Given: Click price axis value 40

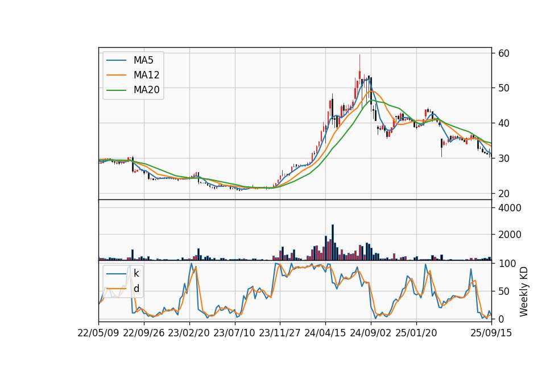Looking at the screenshot, I should (504, 123).
